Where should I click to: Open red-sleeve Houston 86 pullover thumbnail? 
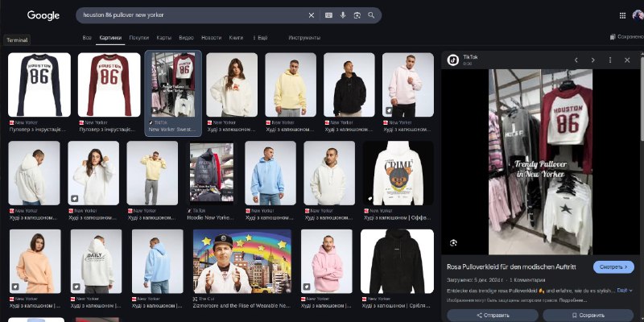109,85
